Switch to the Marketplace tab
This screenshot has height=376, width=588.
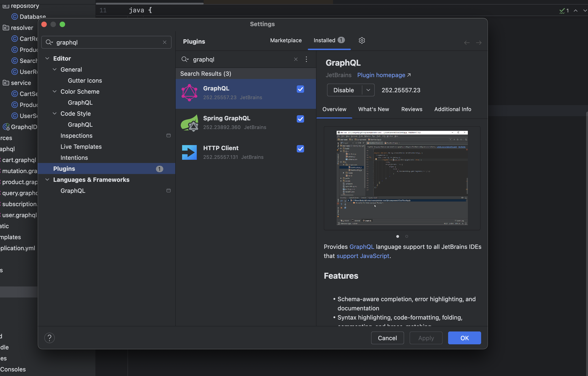coord(286,40)
